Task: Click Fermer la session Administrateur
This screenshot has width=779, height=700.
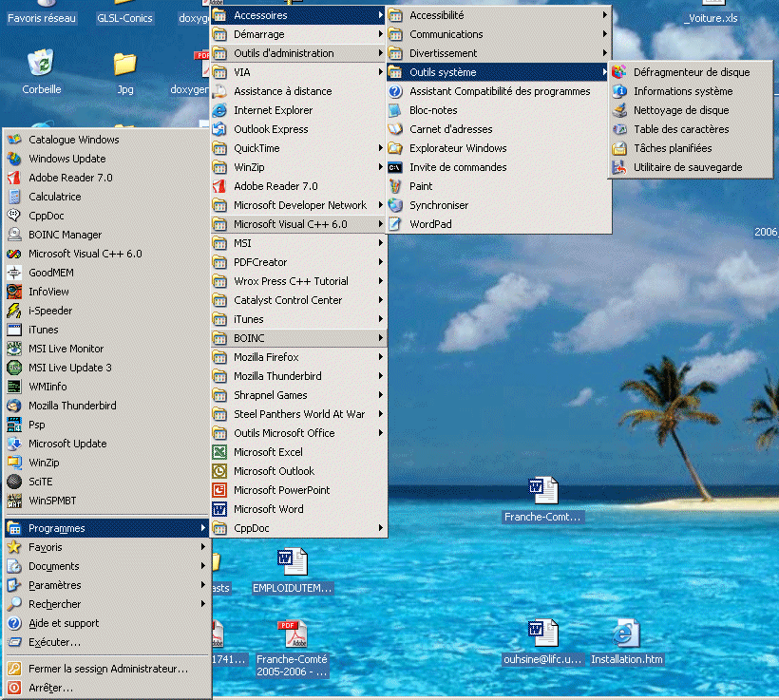Action: (108, 669)
